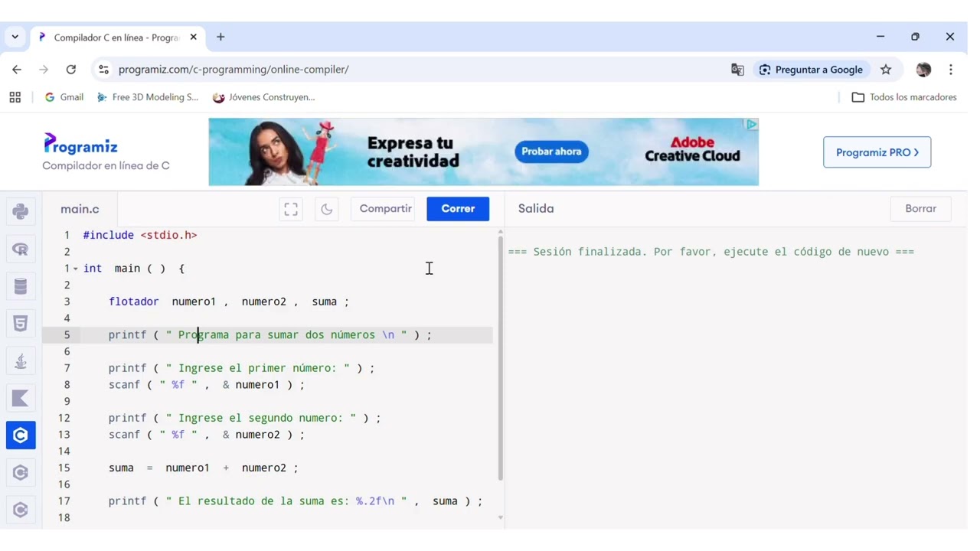
Task: Click 'Programa para sumar dos números' line
Action: click(270, 335)
